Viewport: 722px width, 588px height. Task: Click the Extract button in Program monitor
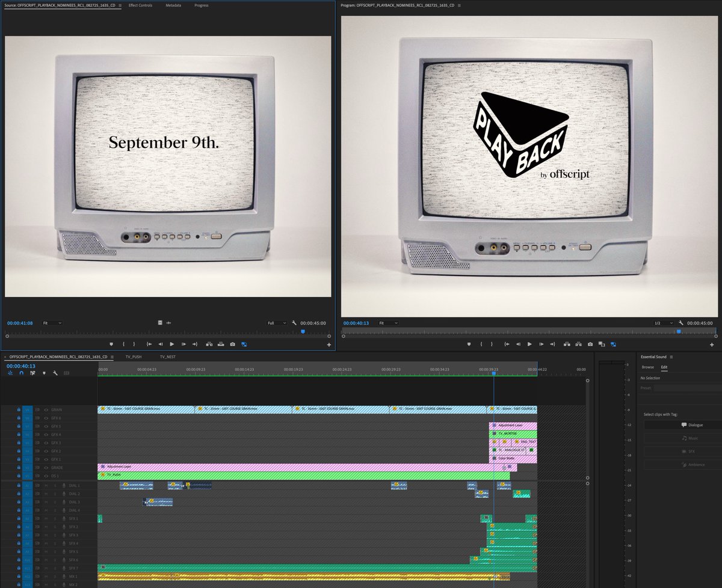[578, 344]
